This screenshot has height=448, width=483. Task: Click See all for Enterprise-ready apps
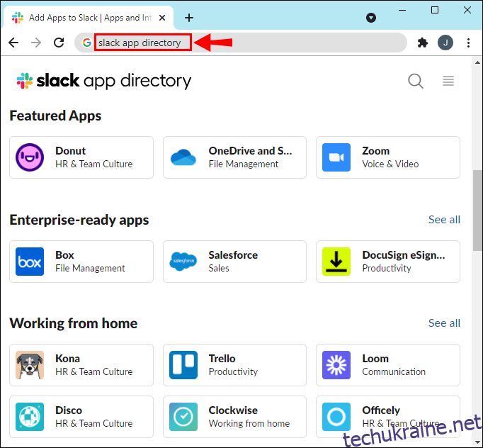click(x=444, y=220)
